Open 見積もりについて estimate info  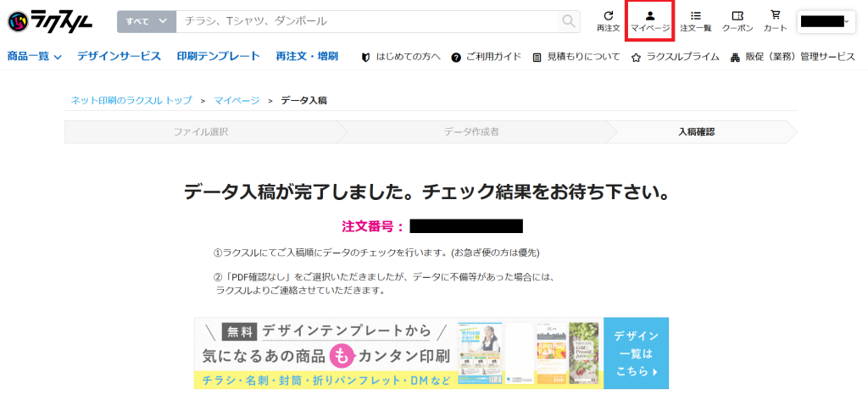[576, 57]
